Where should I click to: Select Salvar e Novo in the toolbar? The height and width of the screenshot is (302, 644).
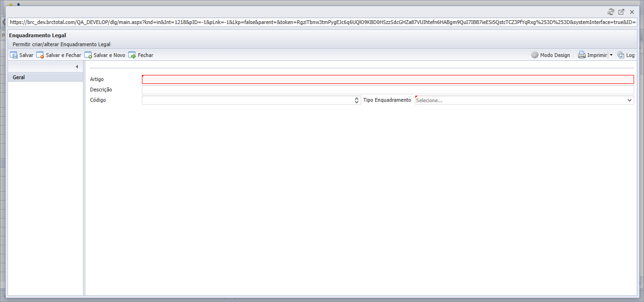pyautogui.click(x=105, y=55)
